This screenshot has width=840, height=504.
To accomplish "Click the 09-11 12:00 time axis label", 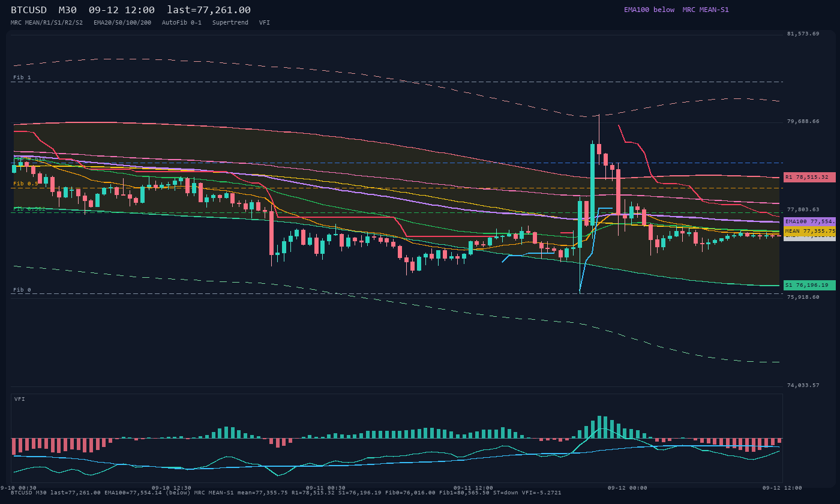I will pos(473,488).
